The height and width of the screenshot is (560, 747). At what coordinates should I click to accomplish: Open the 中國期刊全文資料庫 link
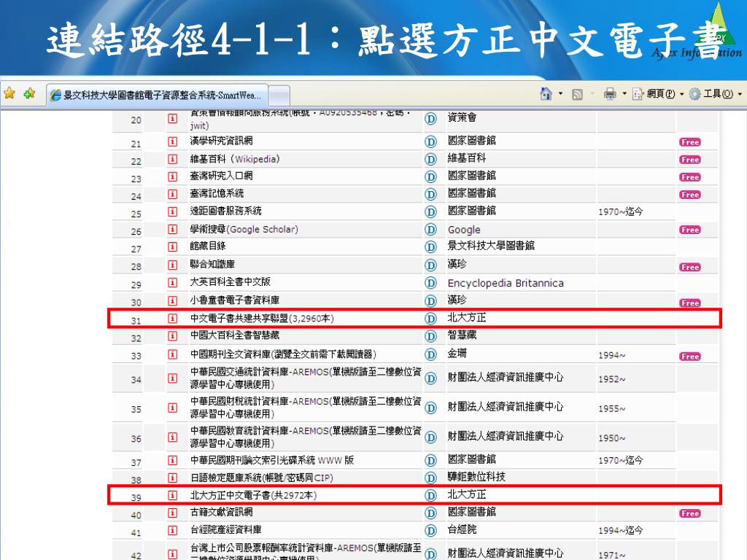(x=284, y=354)
